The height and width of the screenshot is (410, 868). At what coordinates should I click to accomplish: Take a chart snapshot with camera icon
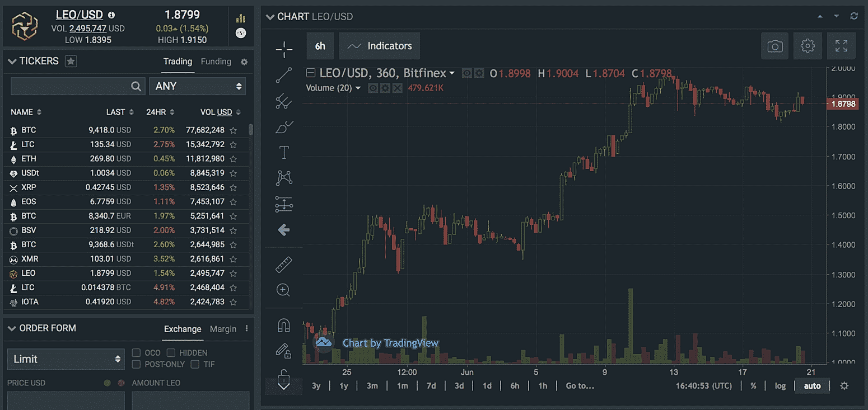click(774, 46)
